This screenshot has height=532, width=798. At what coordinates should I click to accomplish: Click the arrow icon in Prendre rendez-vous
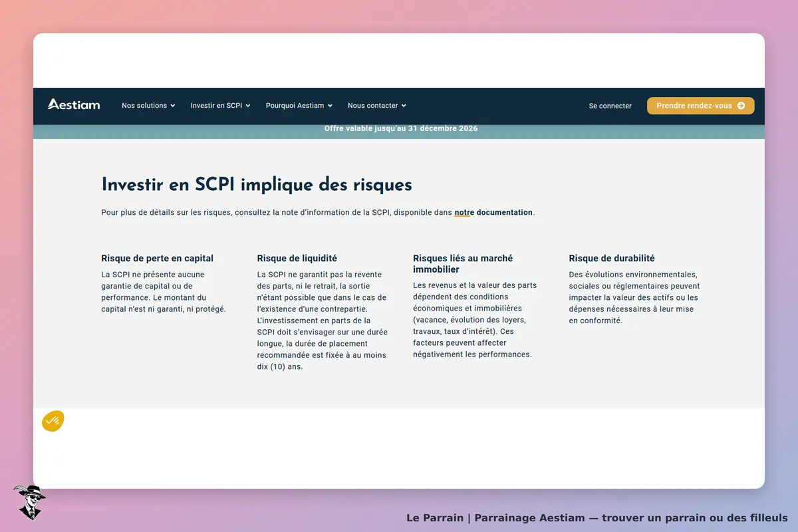[x=741, y=106]
